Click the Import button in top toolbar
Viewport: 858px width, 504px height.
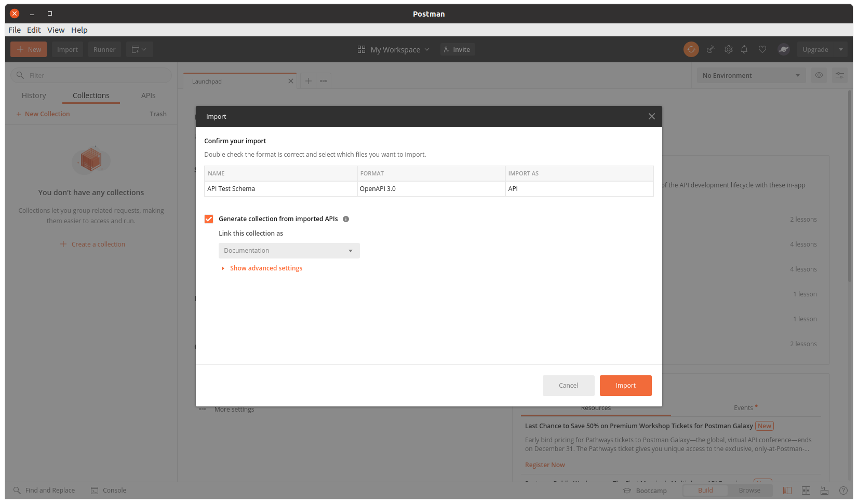(68, 49)
